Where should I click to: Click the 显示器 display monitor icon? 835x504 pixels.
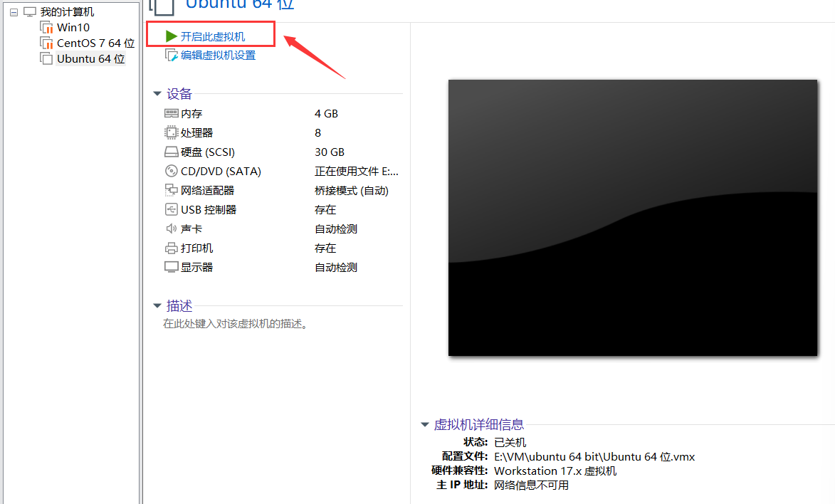[171, 267]
